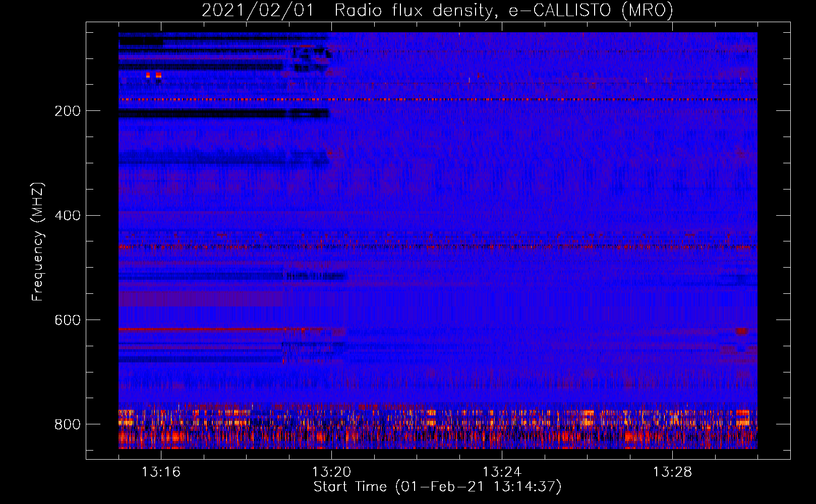
Task: Click the 13:20 time tick label
Action: tap(331, 472)
